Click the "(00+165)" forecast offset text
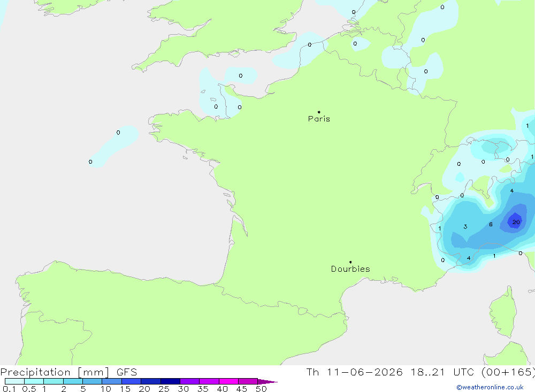Screen dimensions: 535x392 tap(508, 372)
